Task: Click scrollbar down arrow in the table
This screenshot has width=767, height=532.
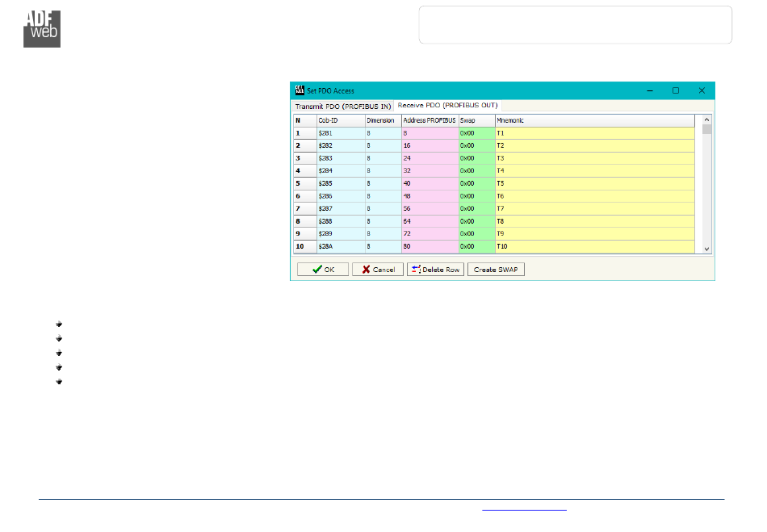Action: [x=706, y=249]
